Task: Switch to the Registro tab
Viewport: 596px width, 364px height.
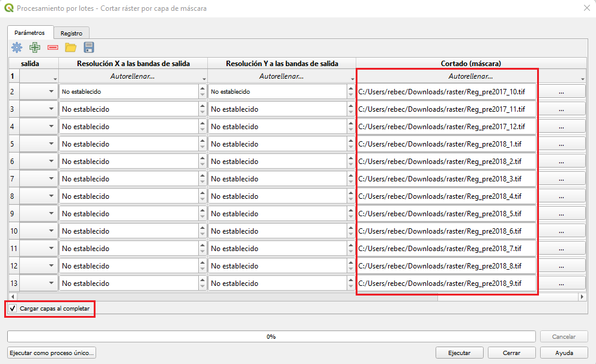Action: (x=71, y=33)
